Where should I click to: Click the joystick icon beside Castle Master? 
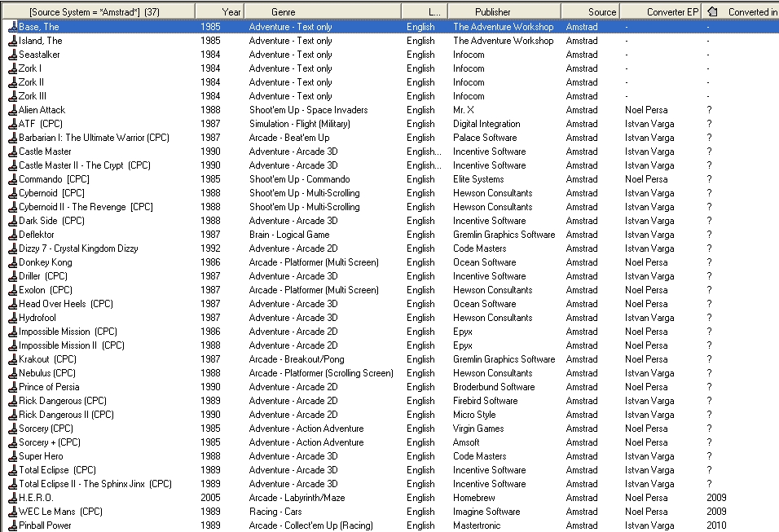tap(13, 152)
